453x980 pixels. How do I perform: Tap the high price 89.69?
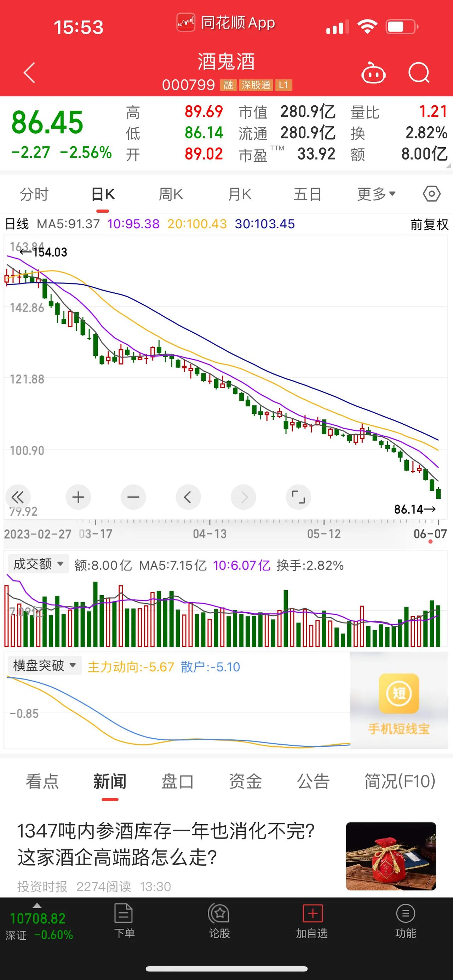(x=203, y=112)
